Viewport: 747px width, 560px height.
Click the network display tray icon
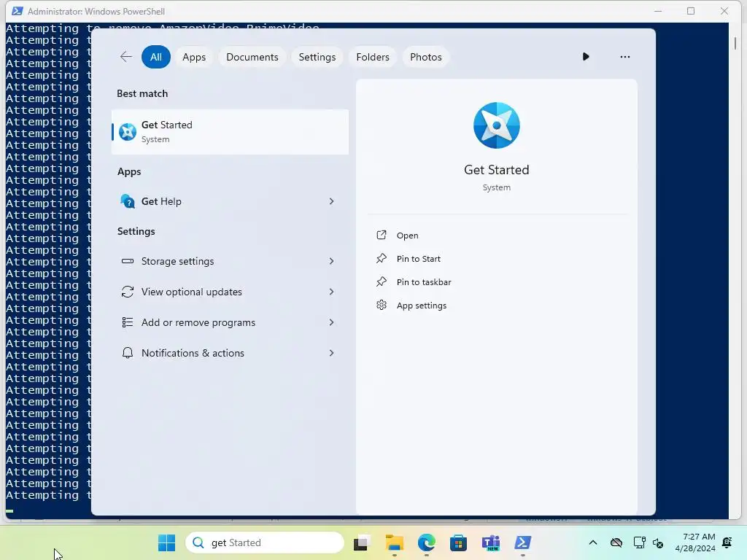(639, 542)
